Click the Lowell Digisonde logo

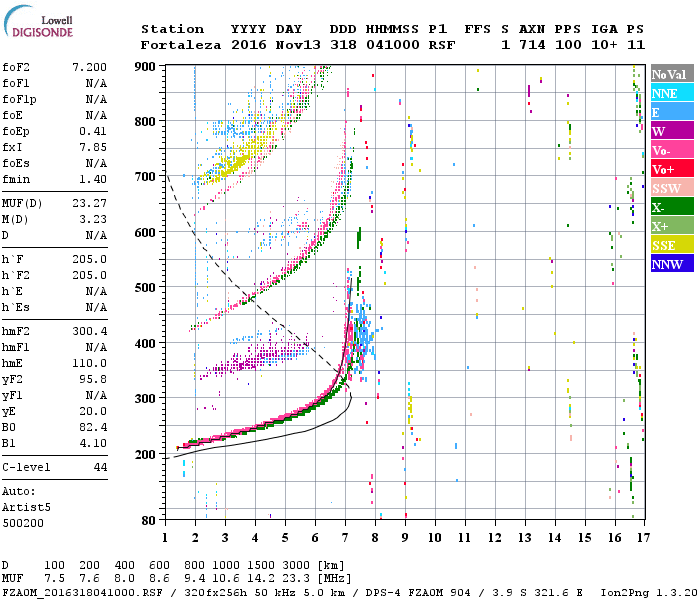[x=38, y=22]
